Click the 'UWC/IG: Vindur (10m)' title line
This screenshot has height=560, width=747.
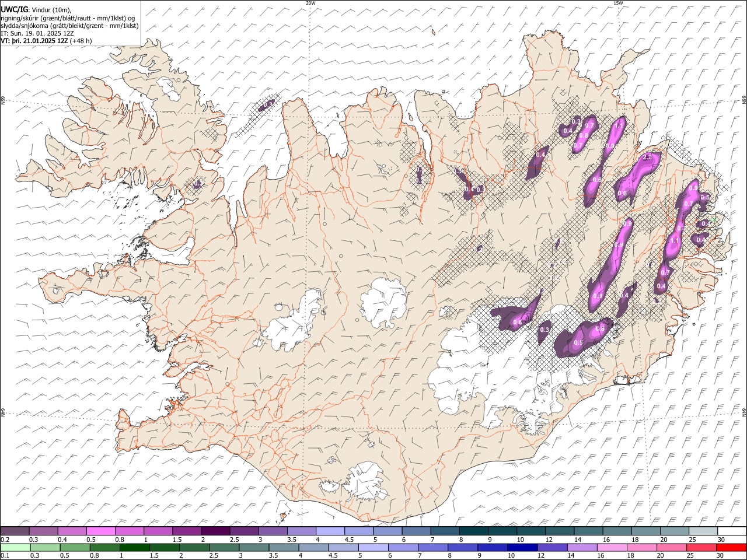click(x=36, y=10)
